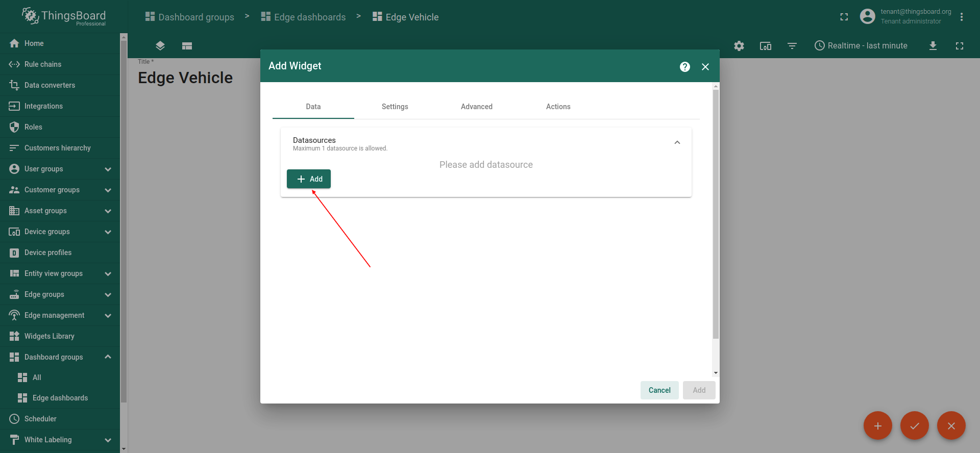Screen dimensions: 980x453
Task: Select All under Dashboard groups
Action: pyautogui.click(x=60, y=377)
